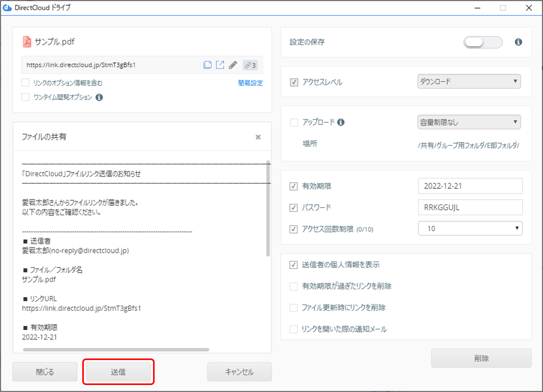Screen dimensions: 543x392
Task: Click the password field RRKGGUJL
Action: [470, 207]
